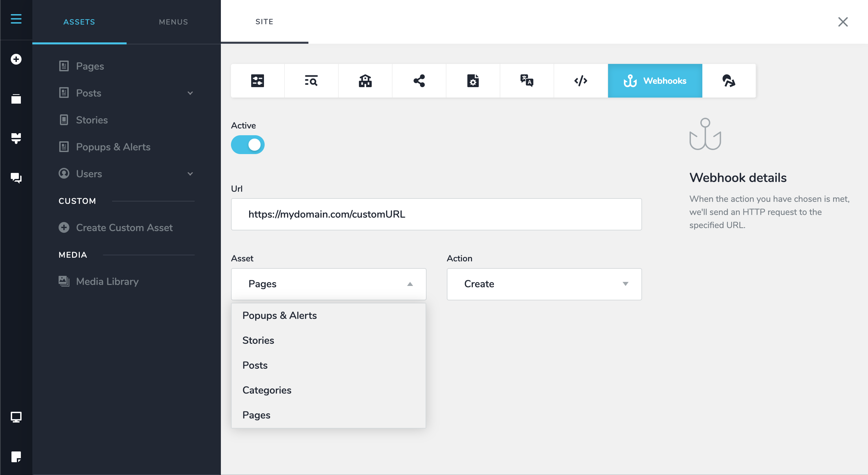Open the search settings tab icon
Image resolution: width=868 pixels, height=475 pixels.
[311, 81]
